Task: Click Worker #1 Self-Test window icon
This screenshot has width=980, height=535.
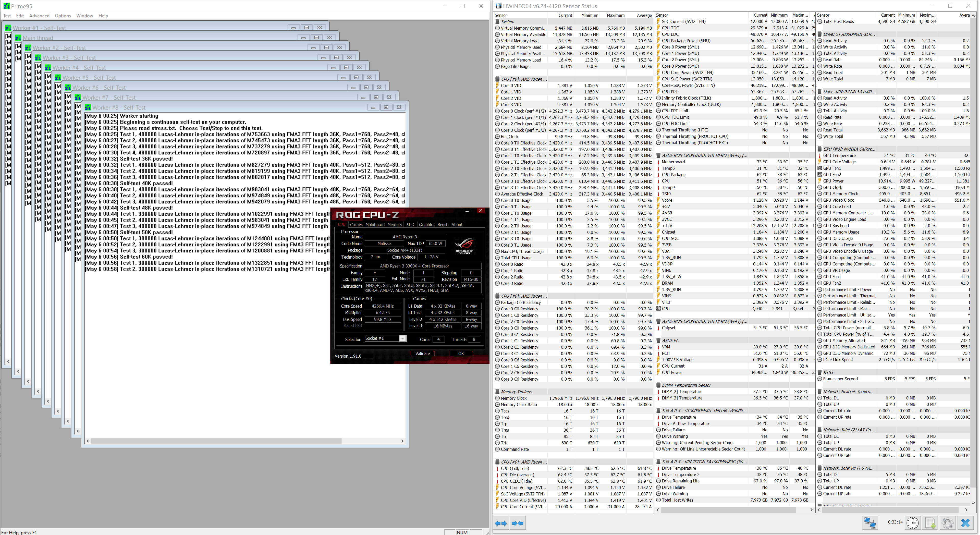Action: tap(8, 28)
